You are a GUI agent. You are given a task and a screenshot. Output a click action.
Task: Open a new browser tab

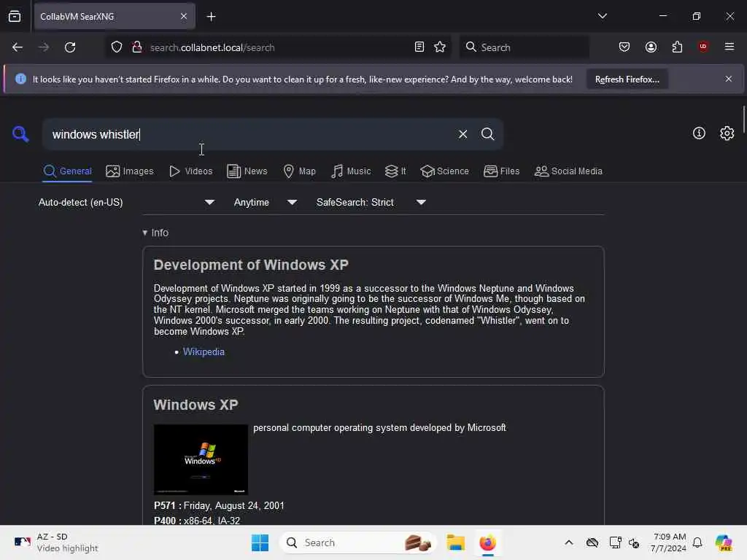[211, 17]
